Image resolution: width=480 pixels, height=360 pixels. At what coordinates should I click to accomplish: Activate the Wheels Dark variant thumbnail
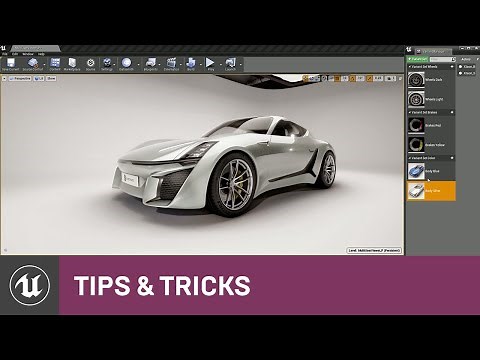click(x=416, y=80)
